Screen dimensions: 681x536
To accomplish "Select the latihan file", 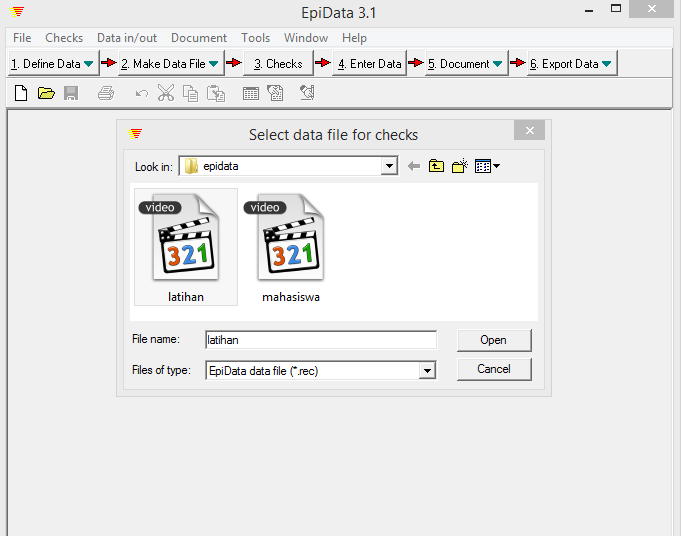I will tap(186, 247).
